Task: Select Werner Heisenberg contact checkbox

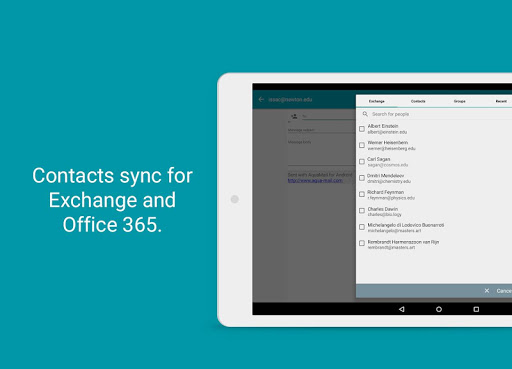Action: tap(362, 145)
